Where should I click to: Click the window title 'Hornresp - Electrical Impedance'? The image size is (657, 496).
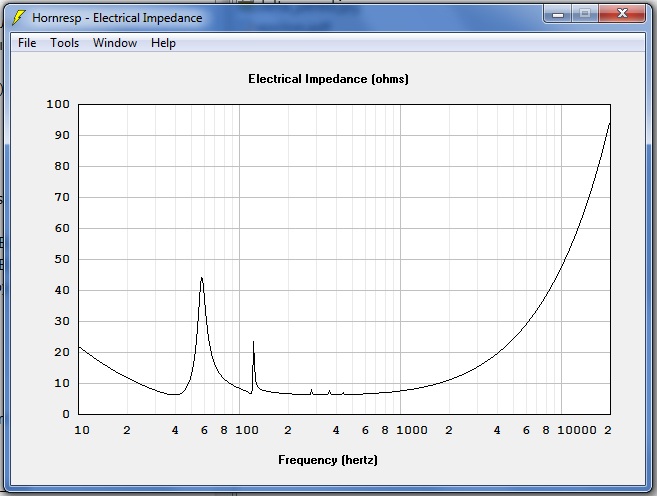tap(117, 18)
